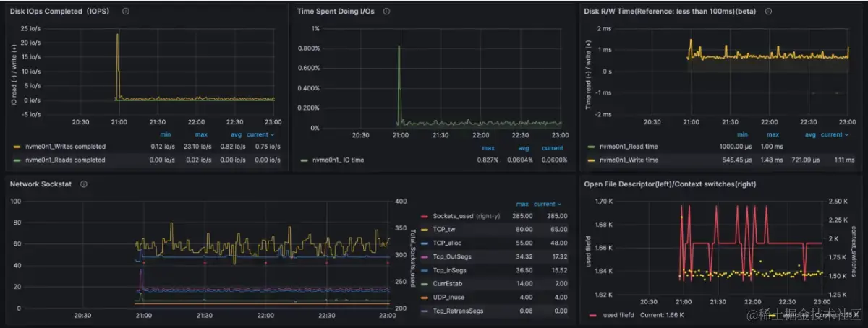This screenshot has width=868, height=328.
Task: Click the IOPS spike near 21:00
Action: point(117,65)
